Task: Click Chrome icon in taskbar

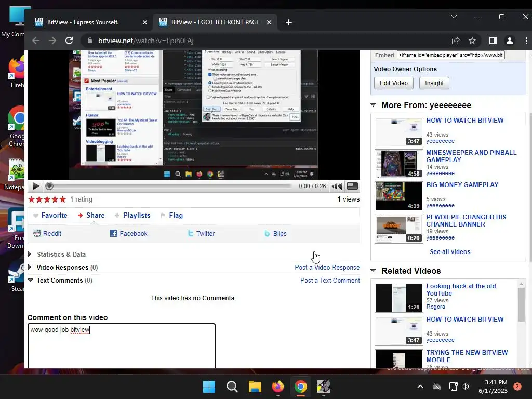Action: [301, 387]
